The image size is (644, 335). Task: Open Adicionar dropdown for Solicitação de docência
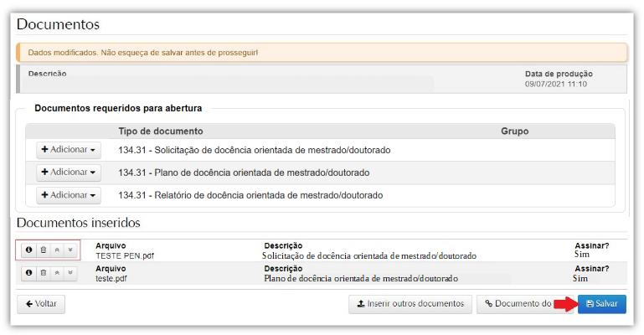(x=68, y=149)
